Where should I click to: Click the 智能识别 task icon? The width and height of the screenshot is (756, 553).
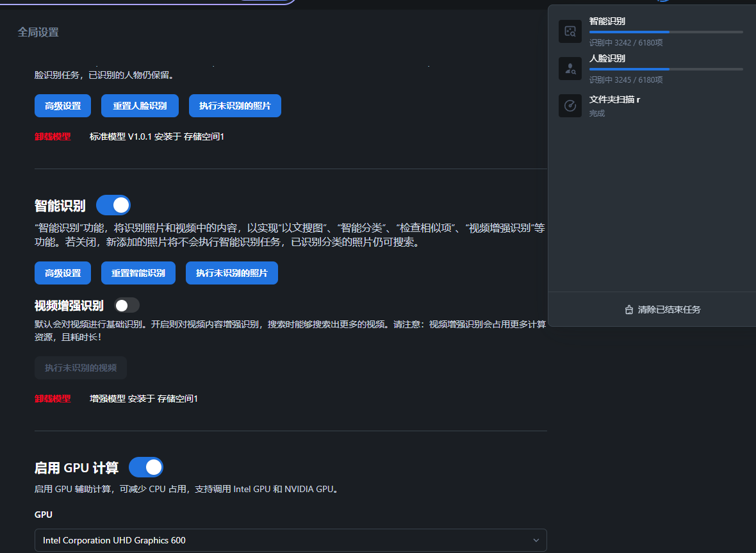[570, 31]
